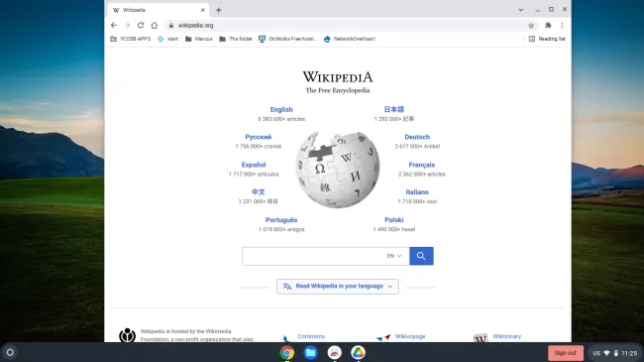
Task: Close the Wikipedia tab
Action: coord(202,10)
